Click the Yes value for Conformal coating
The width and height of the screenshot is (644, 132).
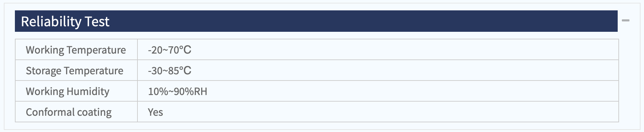155,112
